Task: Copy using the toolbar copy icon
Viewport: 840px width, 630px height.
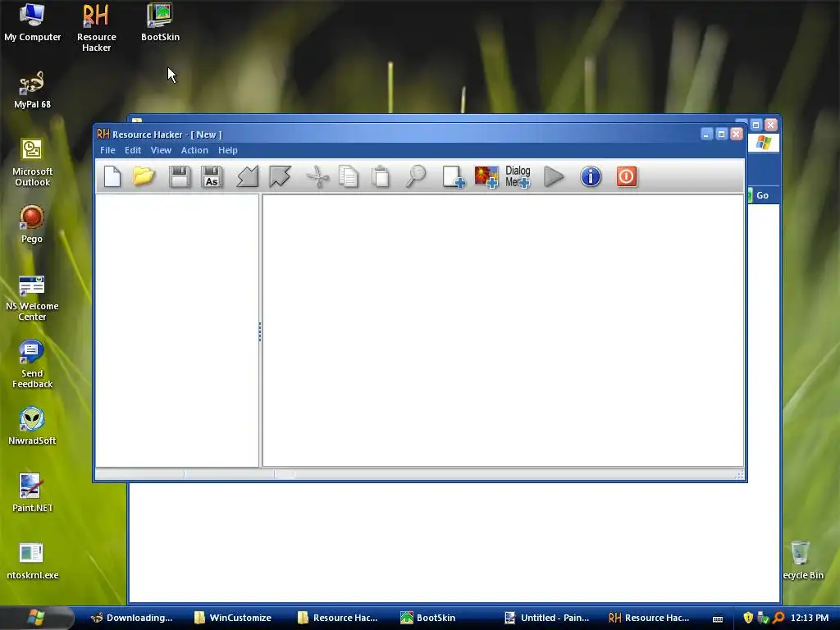Action: (349, 176)
